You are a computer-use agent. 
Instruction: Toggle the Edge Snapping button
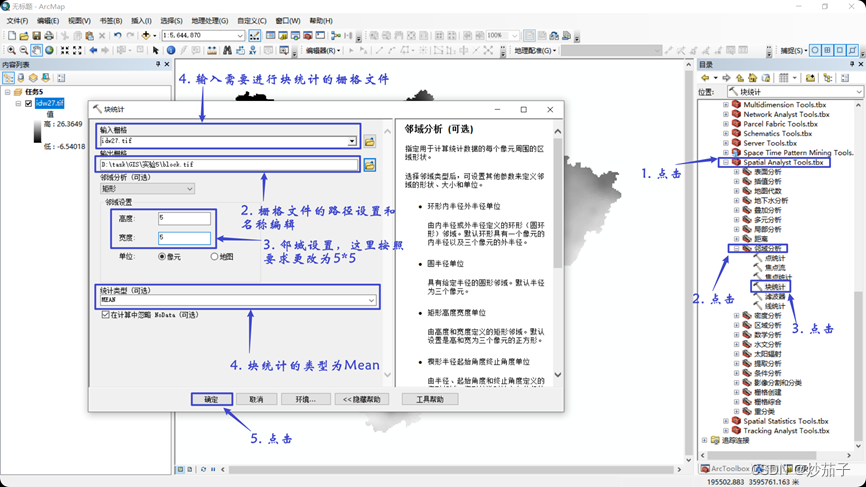coord(853,50)
